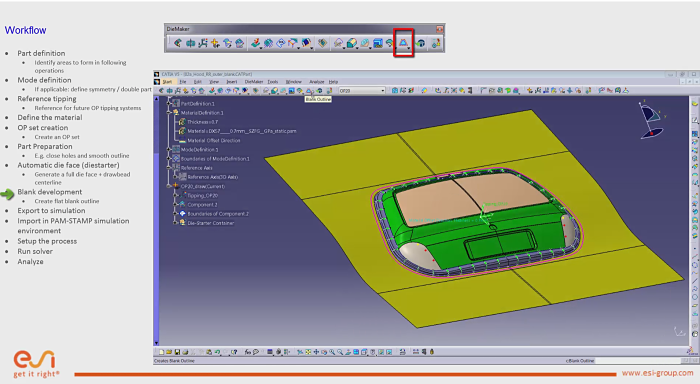Open the Analyze menu
700x384 pixels.
coord(317,82)
